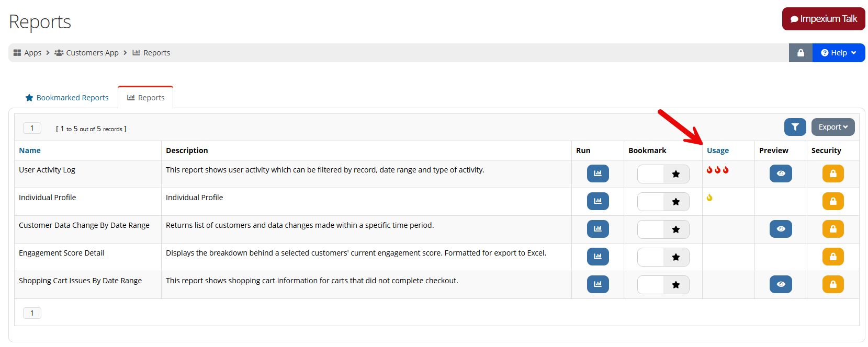The width and height of the screenshot is (868, 347).
Task: Click the Run column header
Action: click(x=583, y=151)
